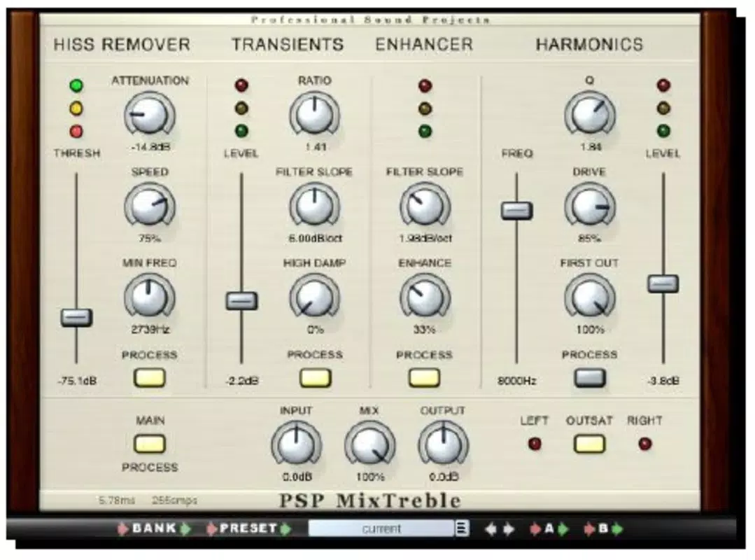
Task: Click the Transients Level slider handle
Action: pyautogui.click(x=241, y=301)
